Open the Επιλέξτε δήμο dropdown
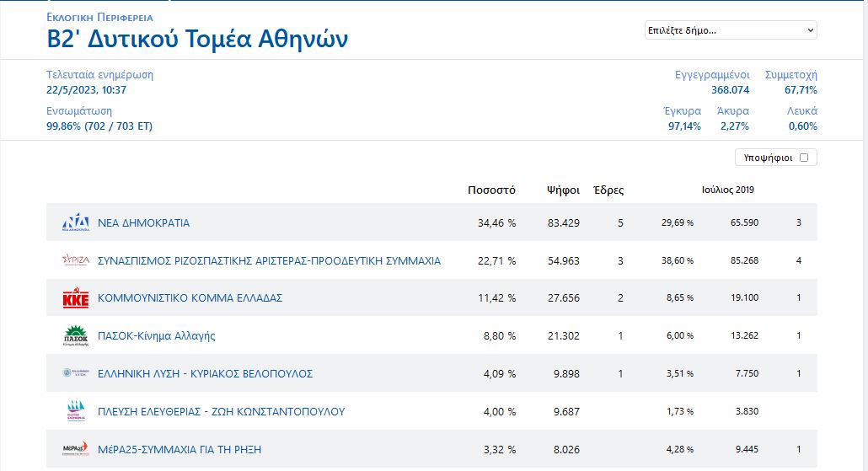868x471 pixels. click(730, 30)
